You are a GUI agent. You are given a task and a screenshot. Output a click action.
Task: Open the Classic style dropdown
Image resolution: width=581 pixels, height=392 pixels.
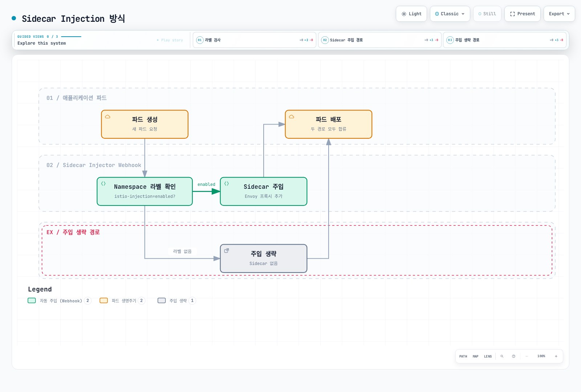click(x=450, y=14)
